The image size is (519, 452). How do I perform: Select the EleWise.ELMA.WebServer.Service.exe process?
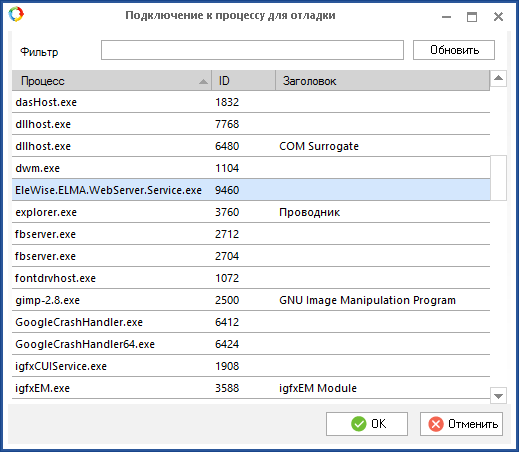point(251,190)
